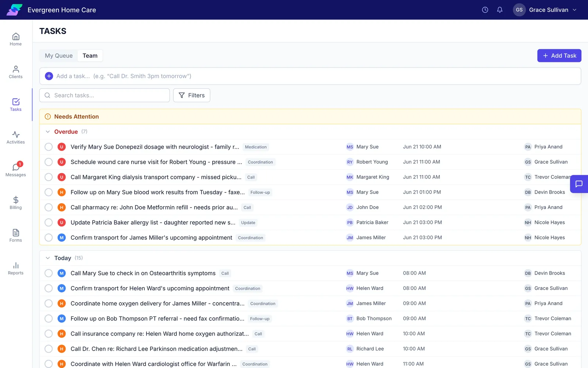
Task: Open Margaret King client link
Action: tap(373, 177)
